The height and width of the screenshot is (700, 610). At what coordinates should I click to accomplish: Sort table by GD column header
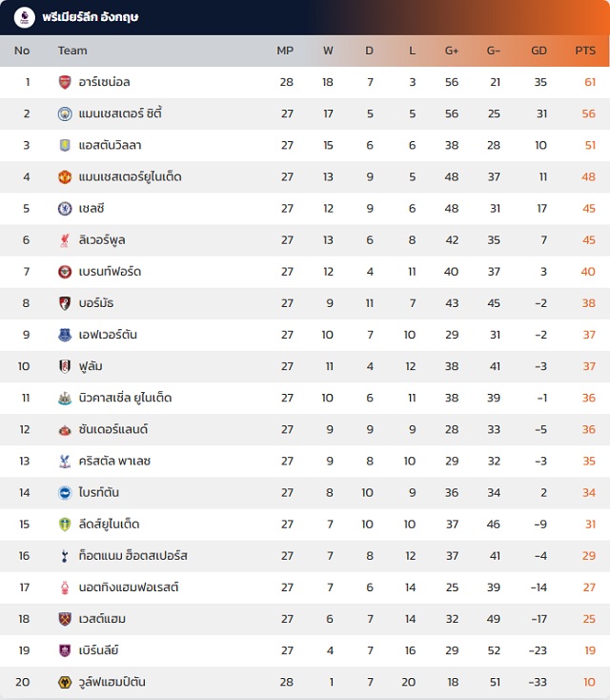[539, 51]
